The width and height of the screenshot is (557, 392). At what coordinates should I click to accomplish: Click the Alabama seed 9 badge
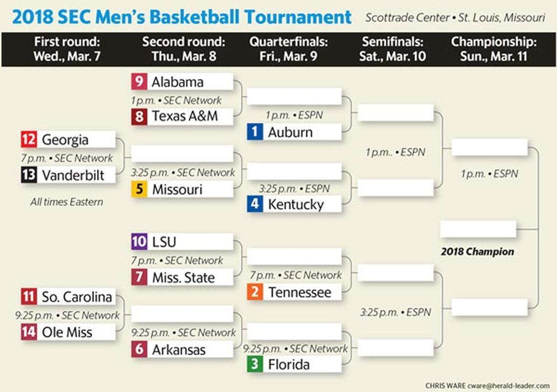point(140,82)
